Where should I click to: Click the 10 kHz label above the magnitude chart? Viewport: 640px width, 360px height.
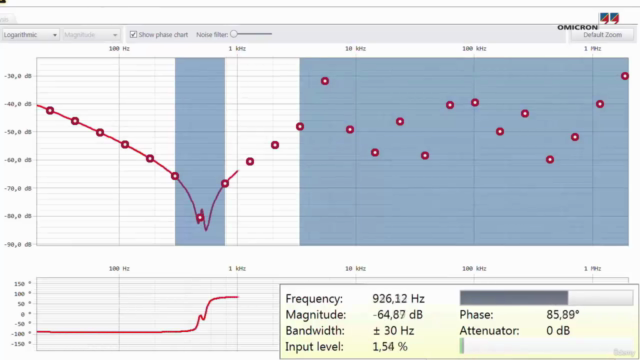[x=355, y=49]
